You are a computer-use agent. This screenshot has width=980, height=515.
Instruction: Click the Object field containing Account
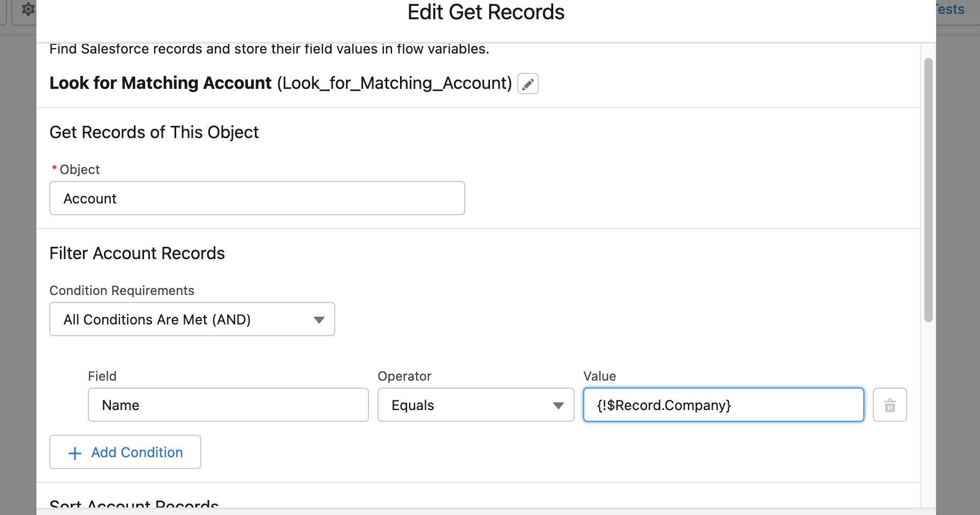(257, 198)
